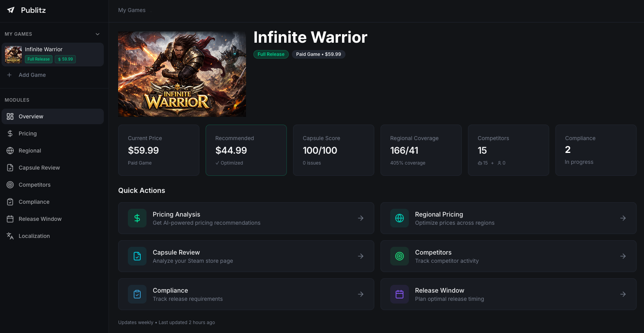This screenshot has width=644, height=333.
Task: Open Capsule Review in the sidebar
Action: pyautogui.click(x=52, y=168)
